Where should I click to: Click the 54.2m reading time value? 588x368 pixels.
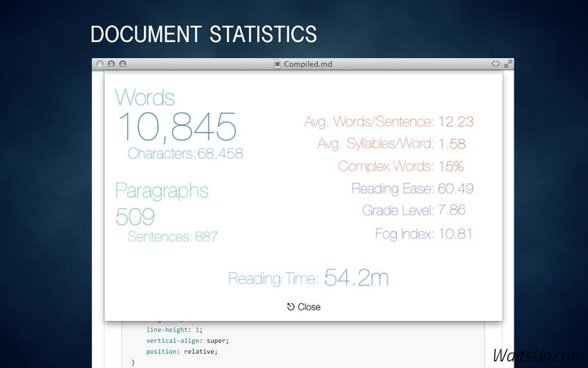point(356,278)
